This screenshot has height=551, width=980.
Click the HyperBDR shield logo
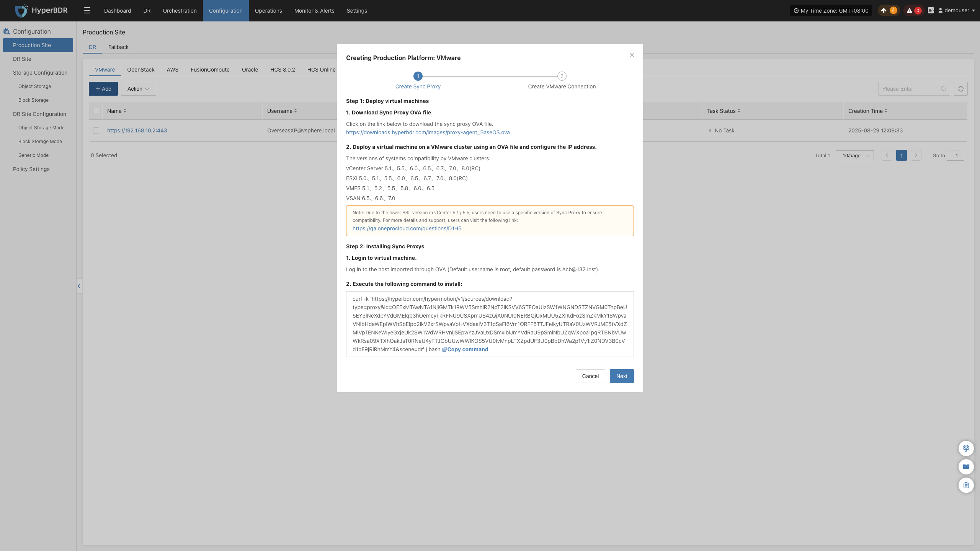coord(21,11)
